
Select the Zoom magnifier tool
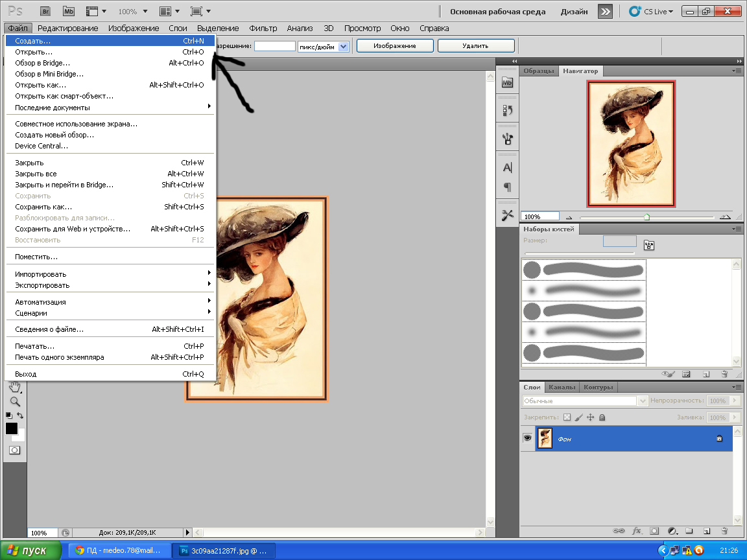click(14, 401)
